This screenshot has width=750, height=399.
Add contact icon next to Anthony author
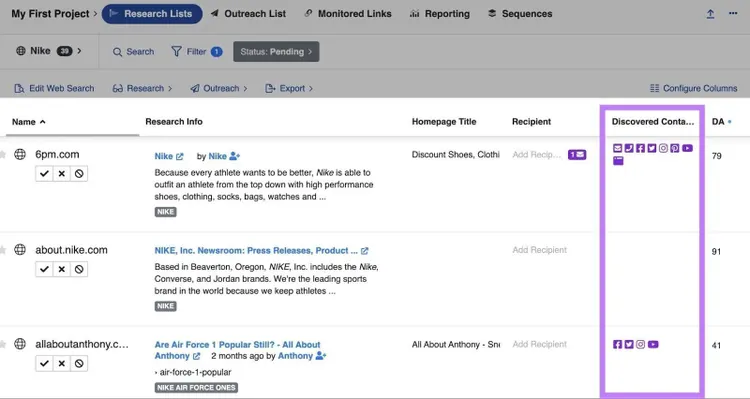click(320, 356)
